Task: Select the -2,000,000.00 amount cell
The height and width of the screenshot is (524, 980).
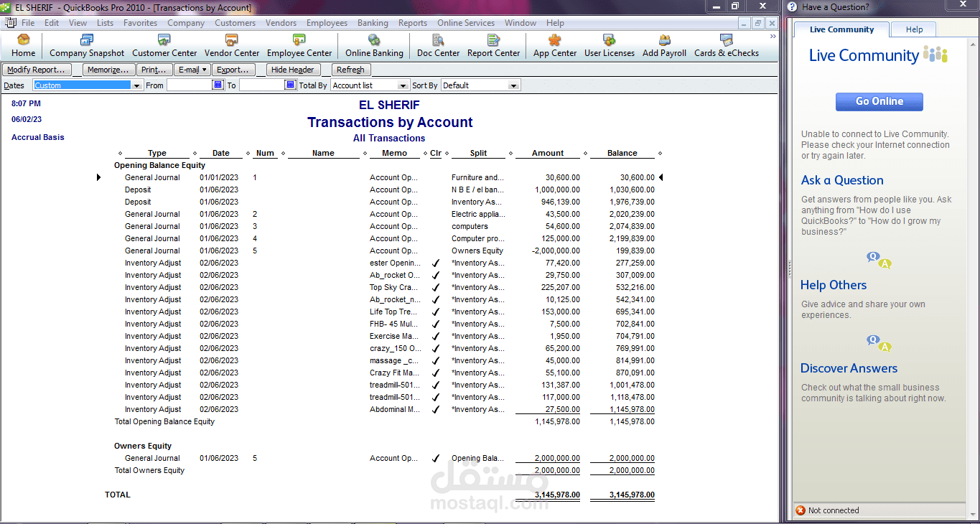Action: (x=556, y=251)
